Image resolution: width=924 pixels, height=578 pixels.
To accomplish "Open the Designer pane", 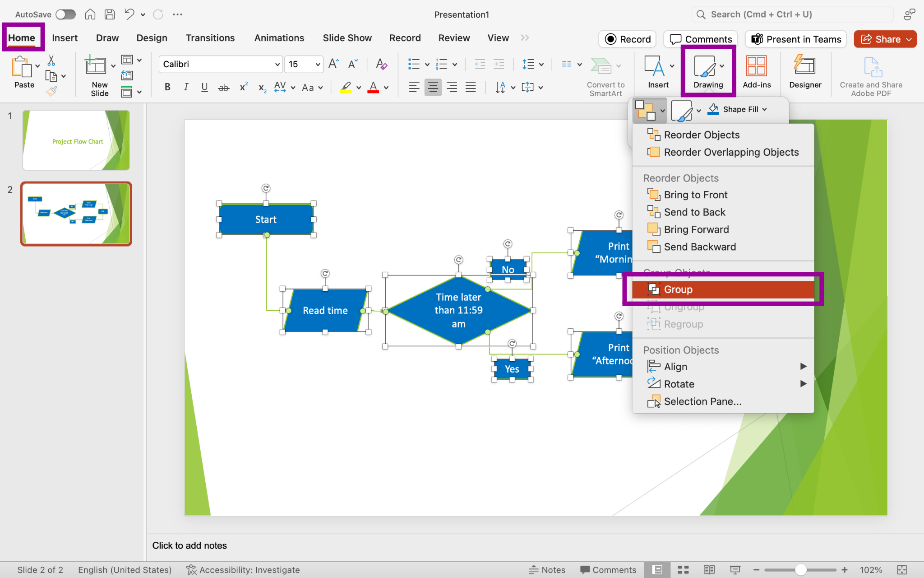I will (805, 72).
